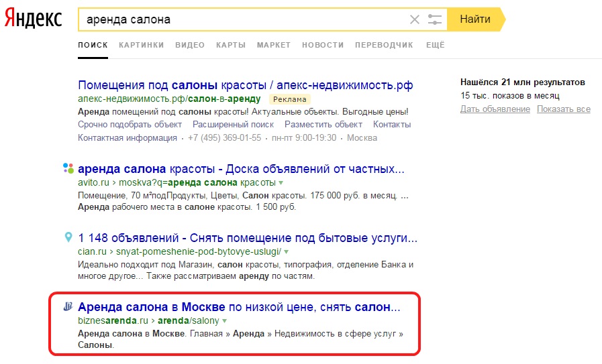
Task: Expand the biznesarenda.ru result dropdown arrow
Action: click(x=225, y=320)
